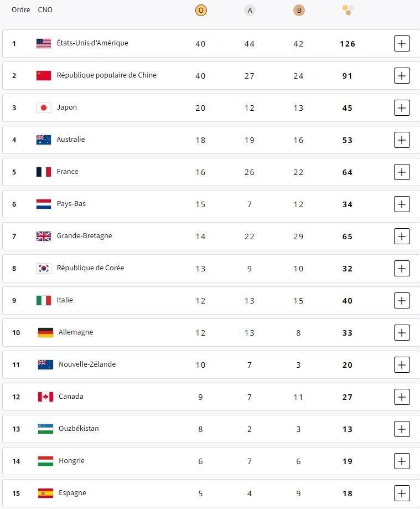Expand the Grande-Bretagne medal details
Image resolution: width=420 pixels, height=509 pixels.
(x=402, y=236)
